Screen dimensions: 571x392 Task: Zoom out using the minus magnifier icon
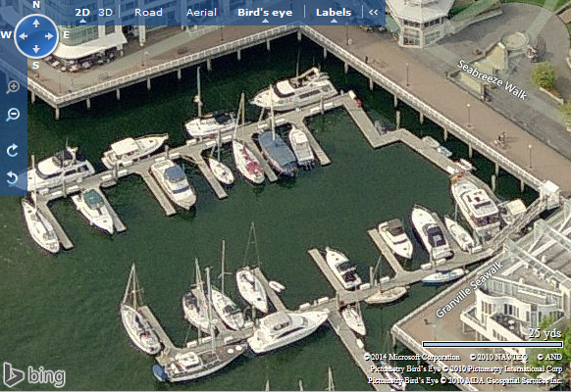(x=13, y=115)
